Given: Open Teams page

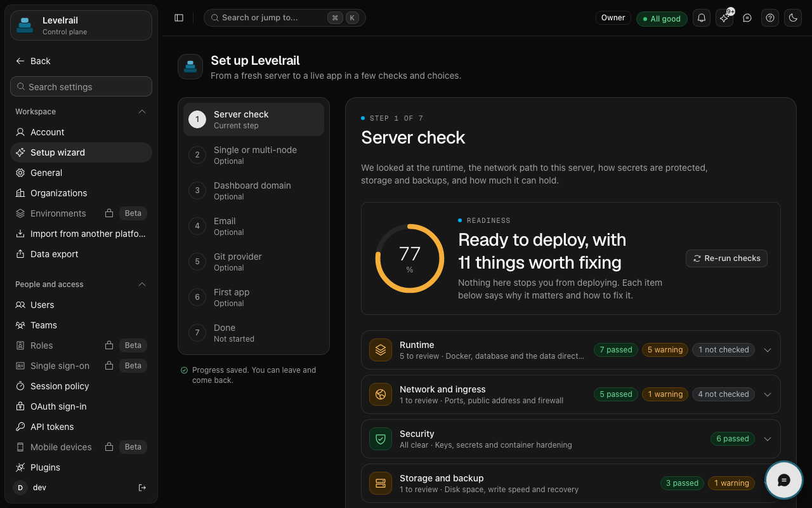Looking at the screenshot, I should pos(81,325).
